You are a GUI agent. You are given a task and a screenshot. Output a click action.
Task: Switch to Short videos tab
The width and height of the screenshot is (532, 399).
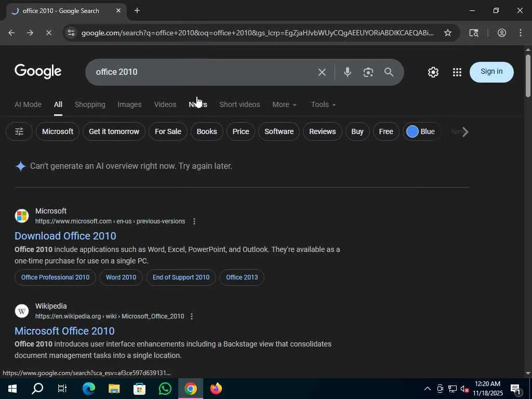coord(240,104)
